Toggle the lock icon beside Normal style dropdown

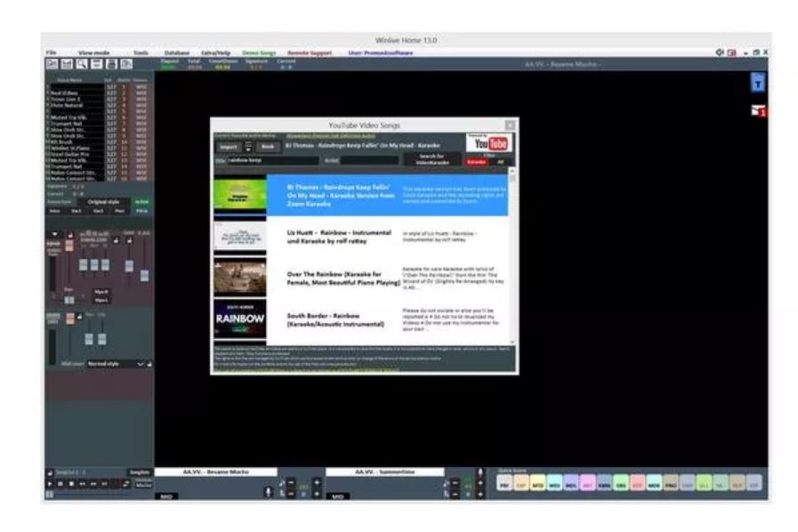[149, 364]
